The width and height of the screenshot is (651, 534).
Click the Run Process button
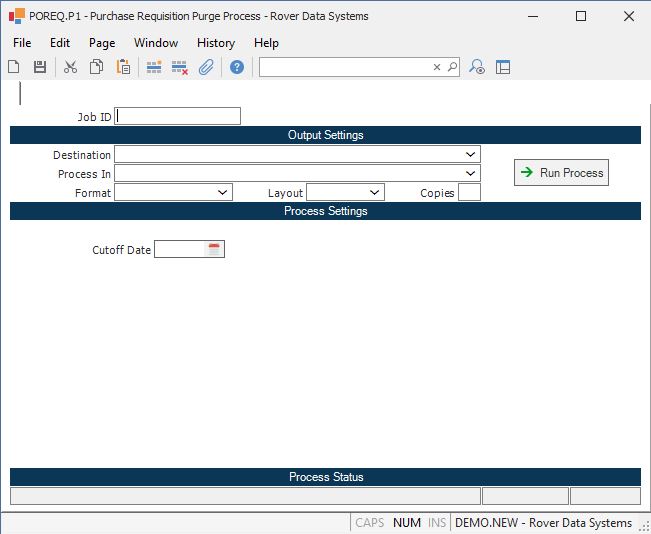[x=561, y=173]
